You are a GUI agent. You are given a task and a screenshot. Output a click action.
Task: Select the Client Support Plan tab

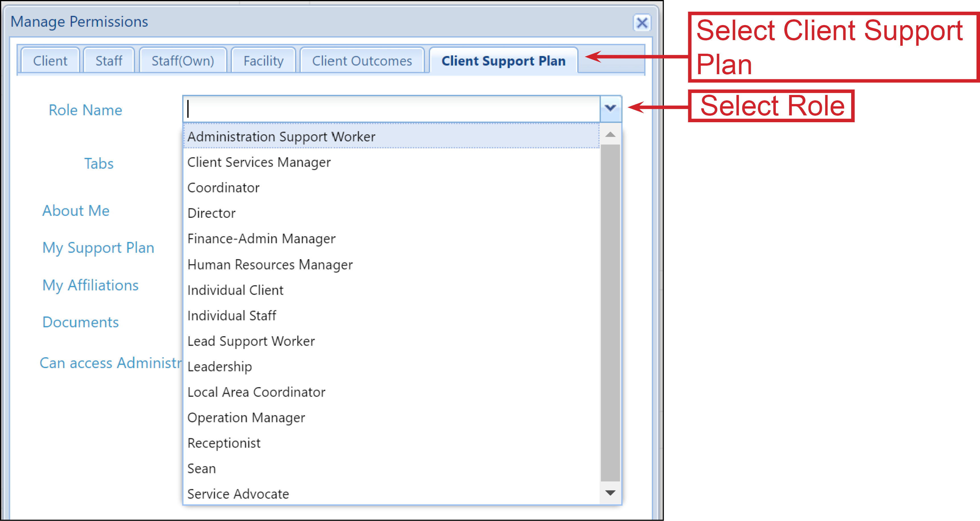click(503, 61)
